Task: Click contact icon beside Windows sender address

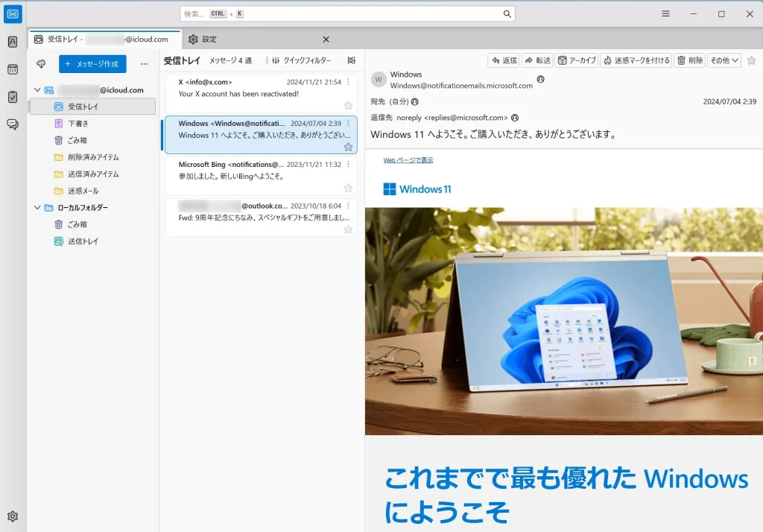Action: pyautogui.click(x=541, y=79)
